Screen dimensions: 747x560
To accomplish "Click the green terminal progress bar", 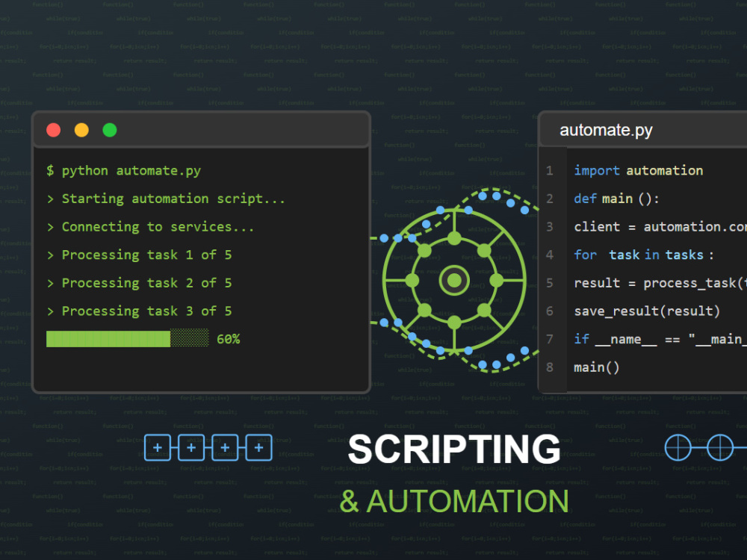I will pyautogui.click(x=127, y=339).
